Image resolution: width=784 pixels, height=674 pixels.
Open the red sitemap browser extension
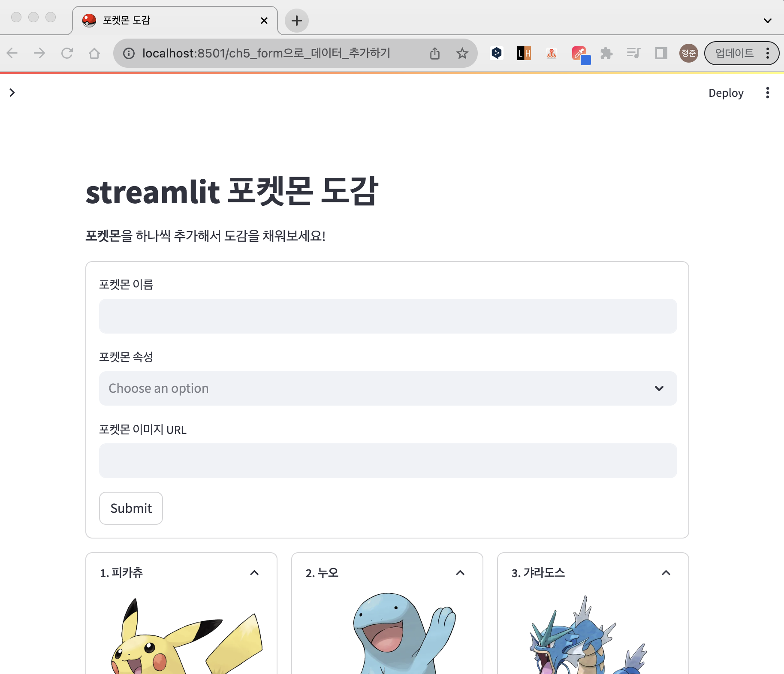(552, 53)
